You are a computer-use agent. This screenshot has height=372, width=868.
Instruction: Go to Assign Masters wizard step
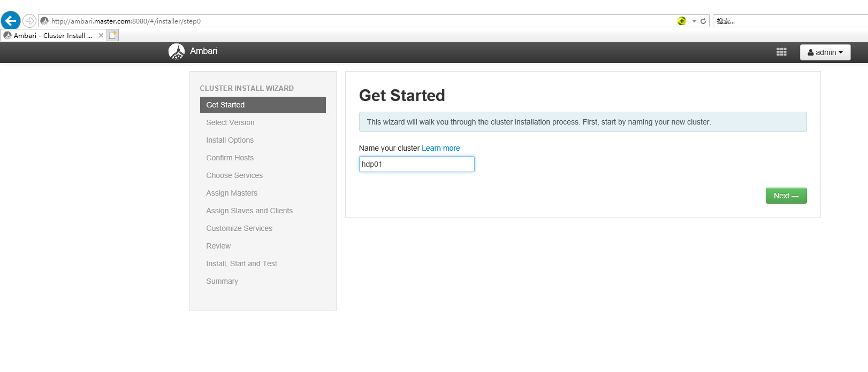point(232,193)
